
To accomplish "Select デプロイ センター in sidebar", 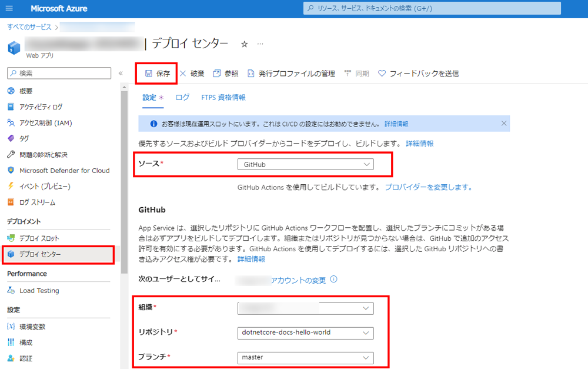I will (58, 254).
